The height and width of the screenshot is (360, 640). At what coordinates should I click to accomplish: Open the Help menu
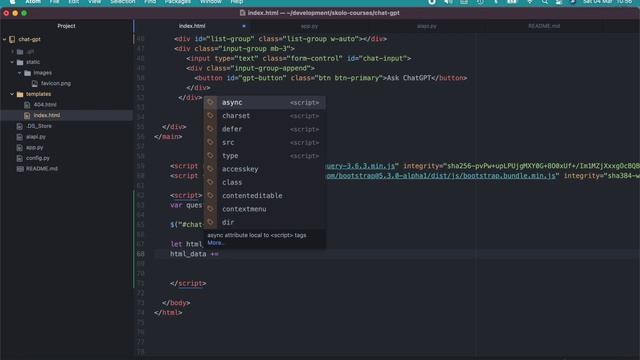point(237,2)
